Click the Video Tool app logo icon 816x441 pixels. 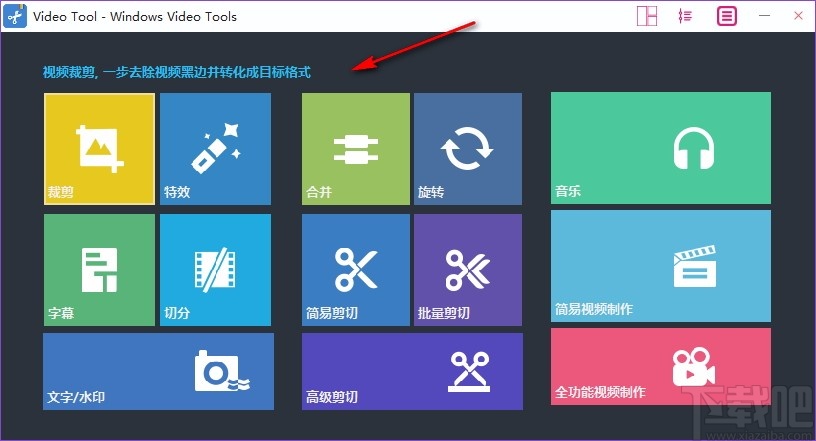(15, 16)
